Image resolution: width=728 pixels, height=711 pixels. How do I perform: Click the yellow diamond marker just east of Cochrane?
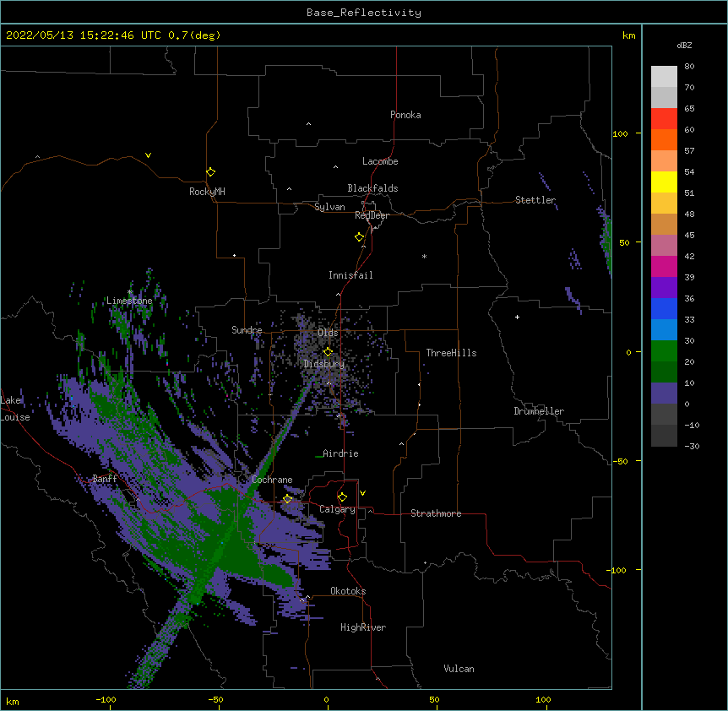tap(288, 499)
